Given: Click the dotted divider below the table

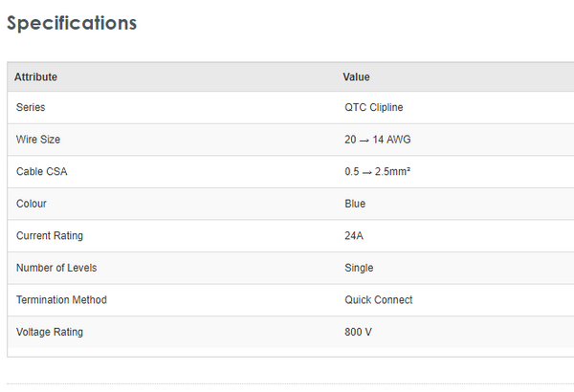Looking at the screenshot, I should (287, 384).
